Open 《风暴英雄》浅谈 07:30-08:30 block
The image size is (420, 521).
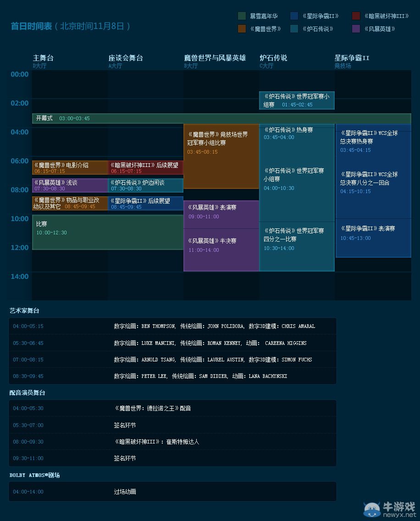pos(70,185)
